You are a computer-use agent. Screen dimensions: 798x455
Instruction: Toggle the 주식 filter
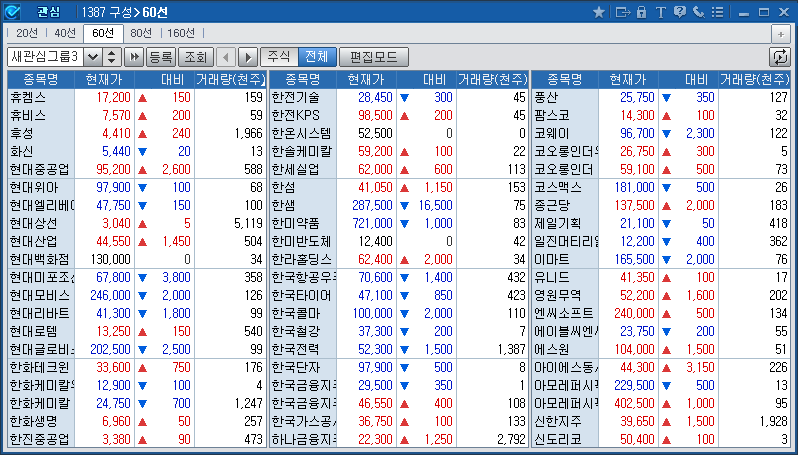279,56
